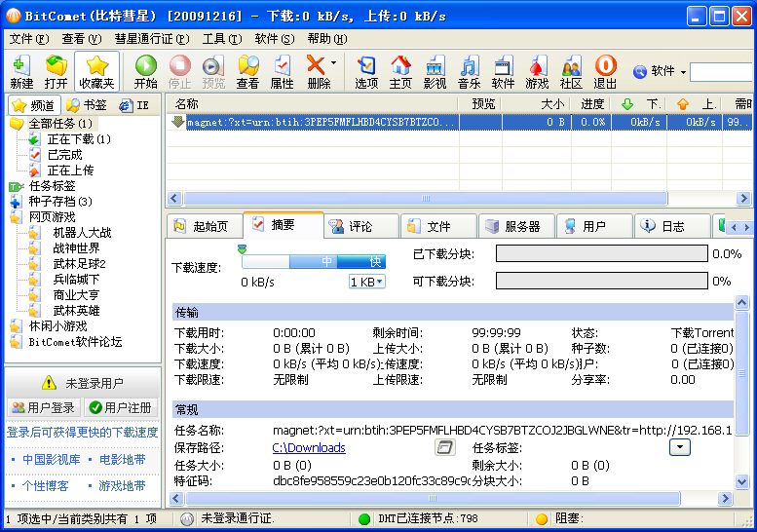This screenshot has height=532, width=757.
Task: Select 正在上传 tree item
Action: pos(70,171)
